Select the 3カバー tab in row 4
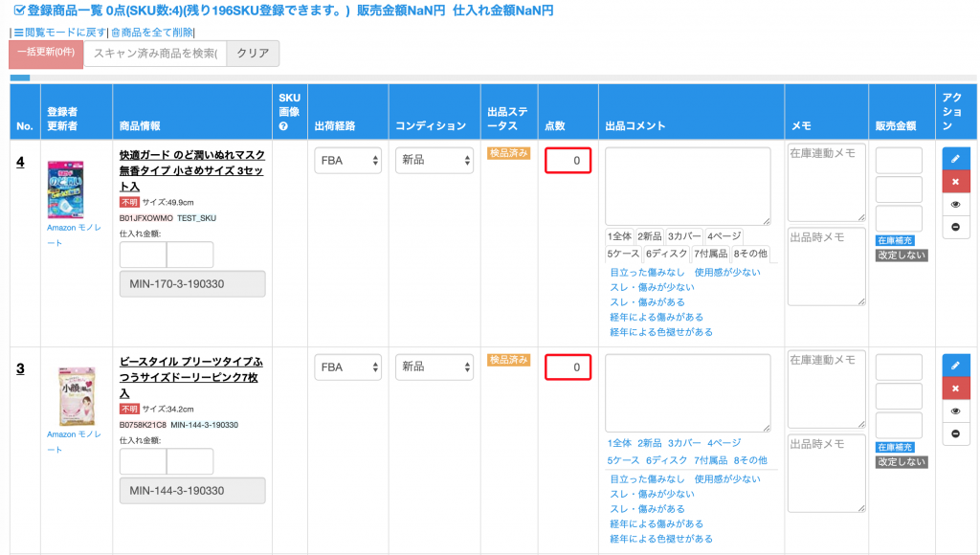 tap(683, 236)
